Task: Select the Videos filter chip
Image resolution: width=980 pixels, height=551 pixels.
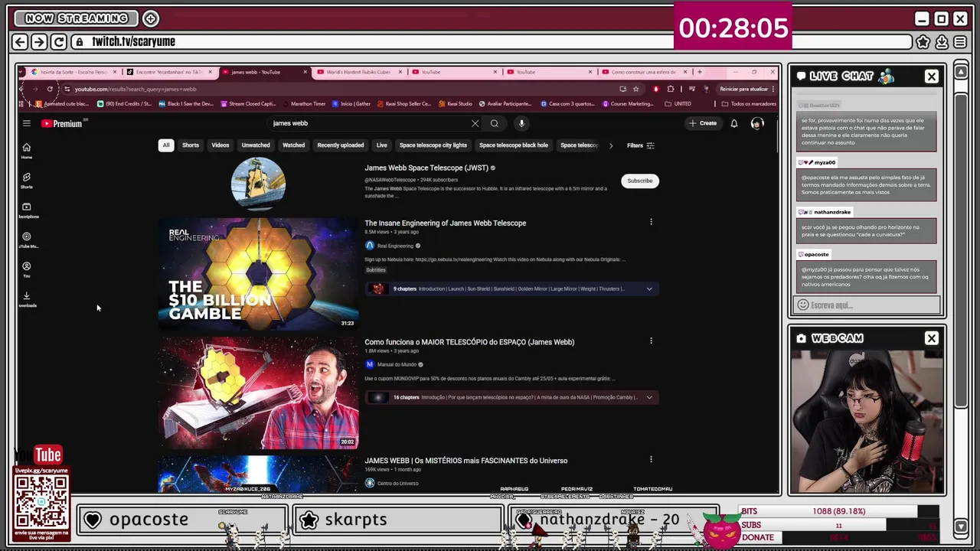Action: pos(220,145)
